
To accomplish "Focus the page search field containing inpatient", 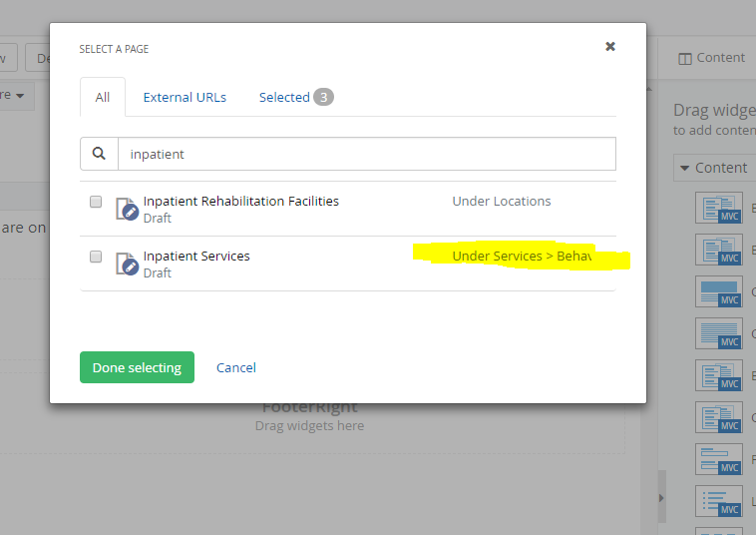I will (x=367, y=154).
